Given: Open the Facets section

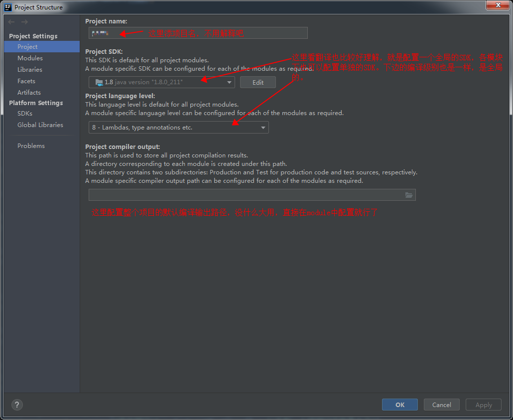Looking at the screenshot, I should click(26, 81).
